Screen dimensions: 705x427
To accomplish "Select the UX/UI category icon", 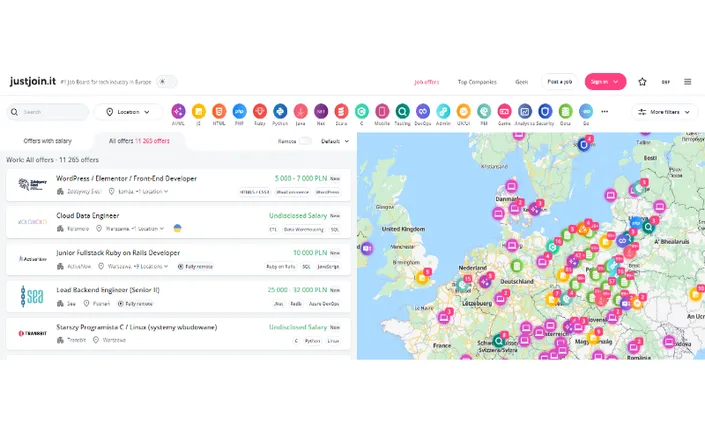I will 464,111.
